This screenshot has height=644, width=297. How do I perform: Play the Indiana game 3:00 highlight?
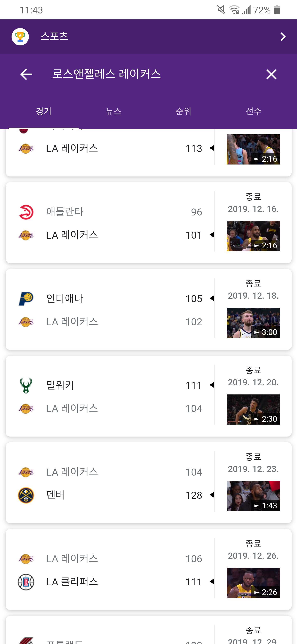point(253,323)
